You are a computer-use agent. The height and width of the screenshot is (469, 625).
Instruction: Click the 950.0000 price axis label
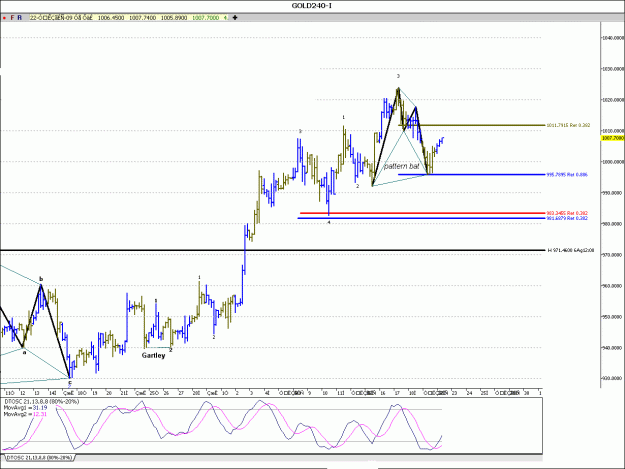point(613,317)
